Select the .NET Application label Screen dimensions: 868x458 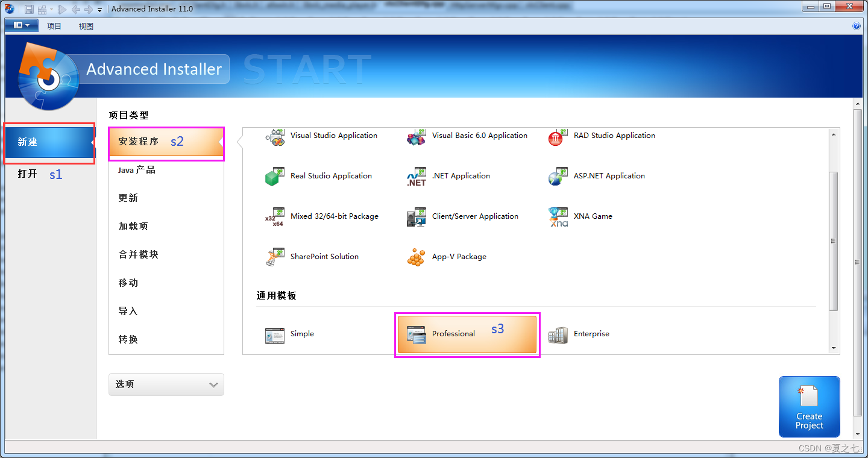[461, 176]
